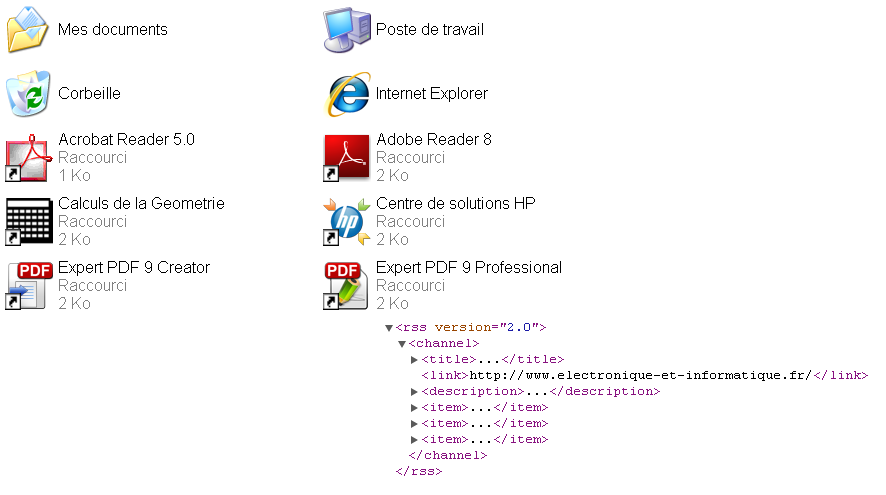Screen dimensions: 886x495
Task: Select the Expert PDF 9 Creator icon
Action: (28, 285)
